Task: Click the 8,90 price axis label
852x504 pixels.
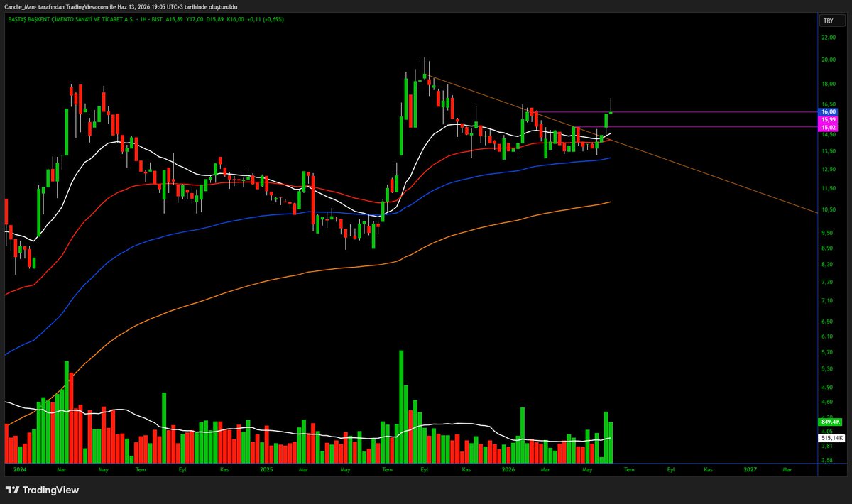Action: tap(827, 248)
